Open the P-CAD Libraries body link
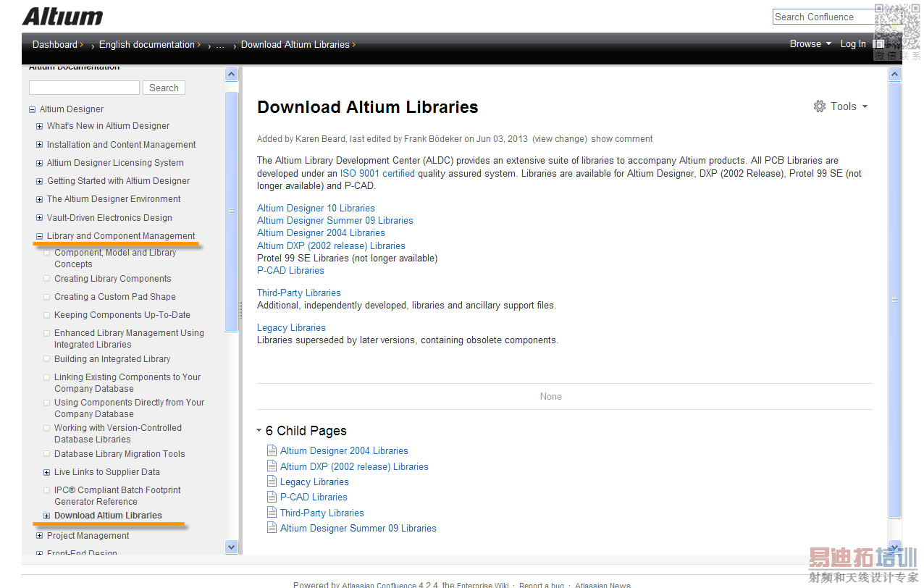The width and height of the screenshot is (924, 588). 290,271
